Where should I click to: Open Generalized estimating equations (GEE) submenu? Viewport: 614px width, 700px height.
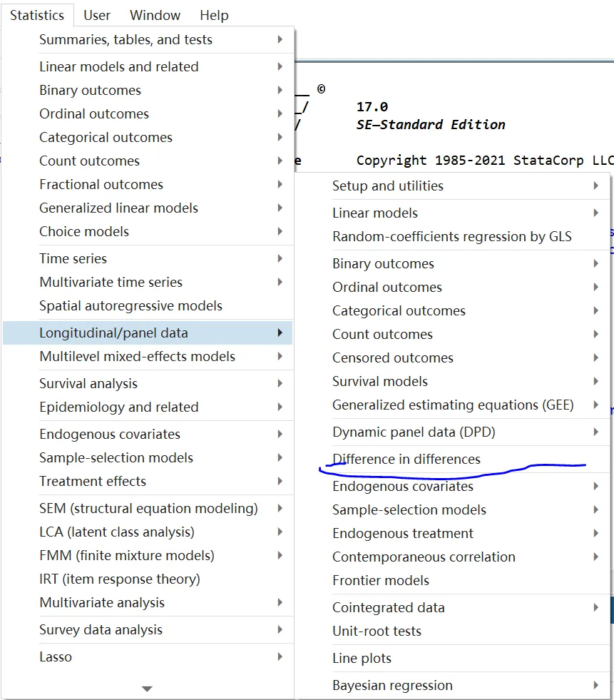[452, 405]
